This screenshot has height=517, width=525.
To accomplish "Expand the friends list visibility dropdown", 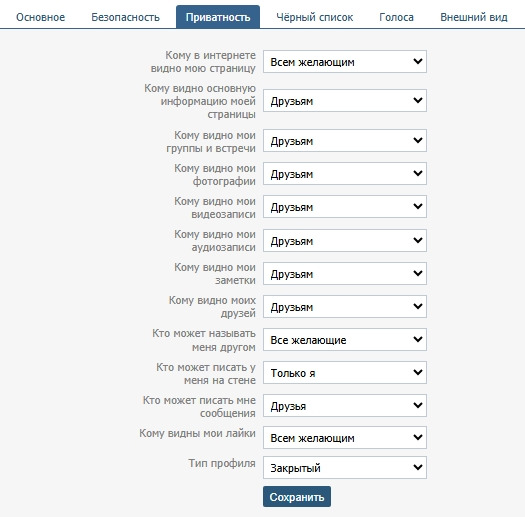I will [345, 306].
